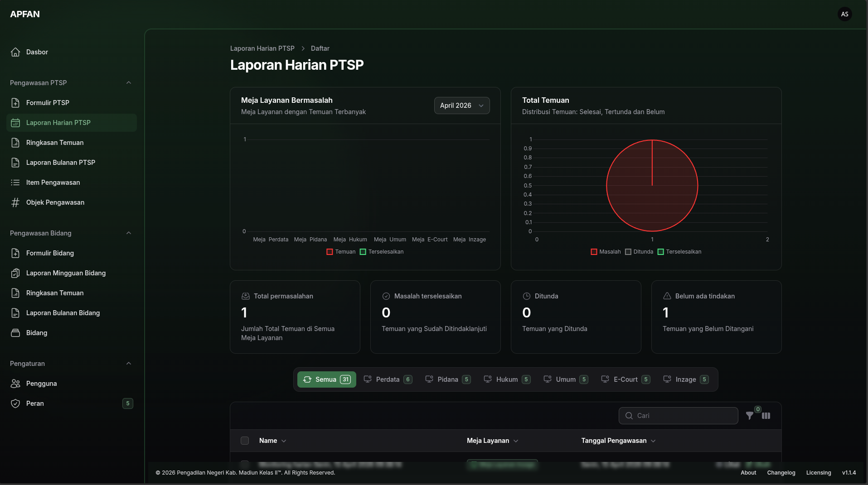Toggle Terselesaikan legend in Total Temuan chart
This screenshot has width=868, height=485.
tap(679, 252)
